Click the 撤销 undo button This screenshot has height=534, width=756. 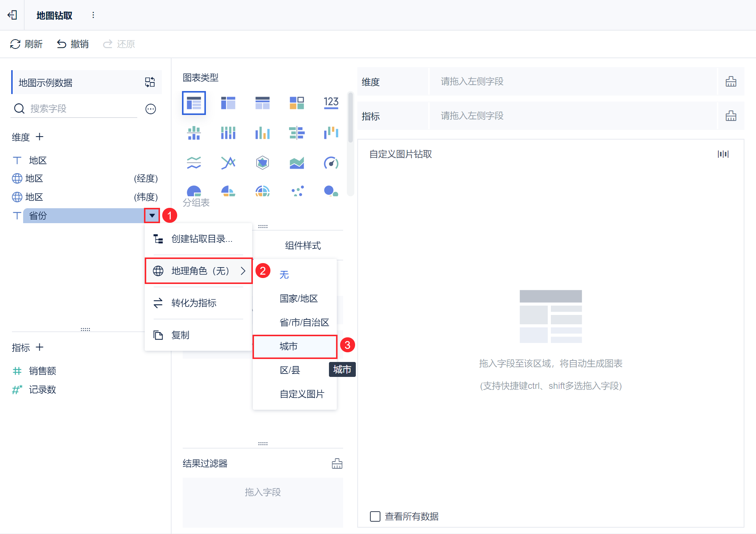coord(73,44)
